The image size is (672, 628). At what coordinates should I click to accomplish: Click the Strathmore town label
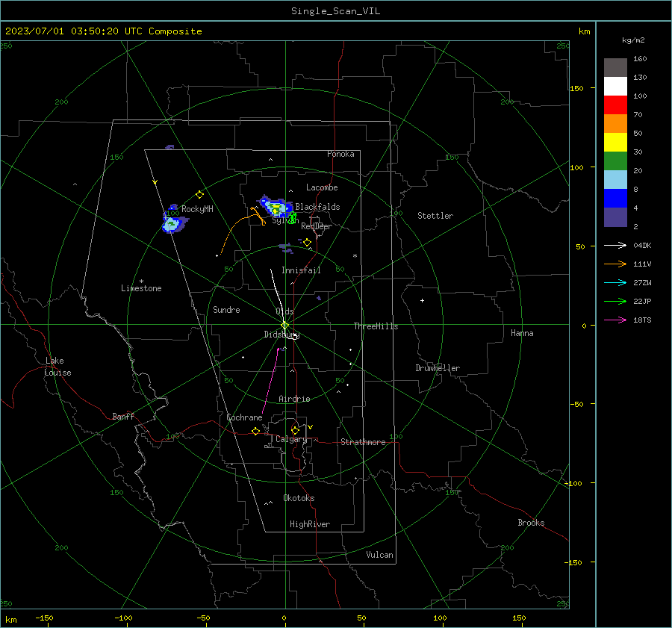click(x=363, y=442)
